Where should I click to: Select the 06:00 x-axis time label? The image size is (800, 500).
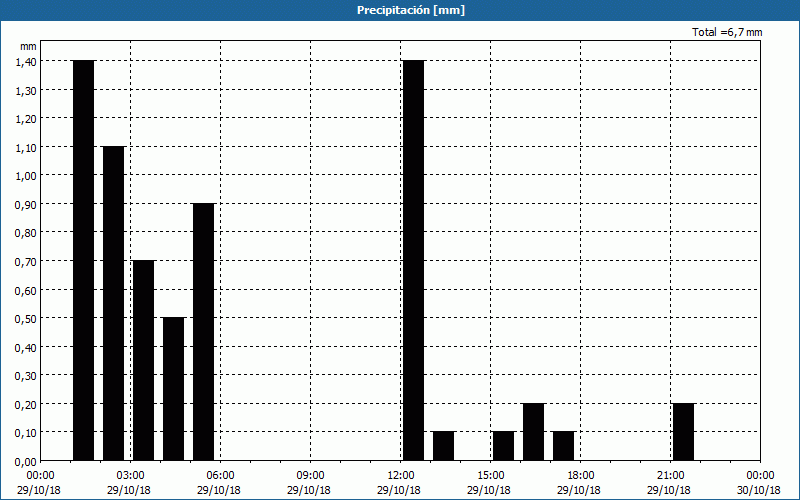coord(220,476)
